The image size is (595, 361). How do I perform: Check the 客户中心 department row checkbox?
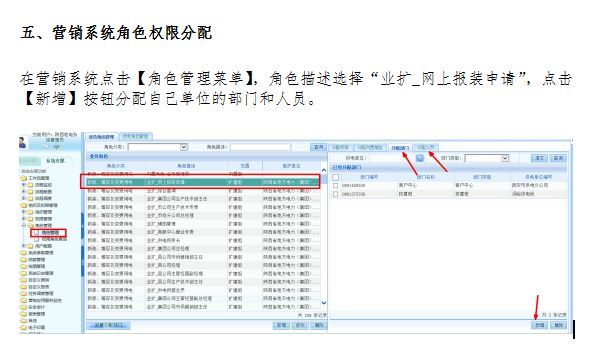(x=335, y=186)
